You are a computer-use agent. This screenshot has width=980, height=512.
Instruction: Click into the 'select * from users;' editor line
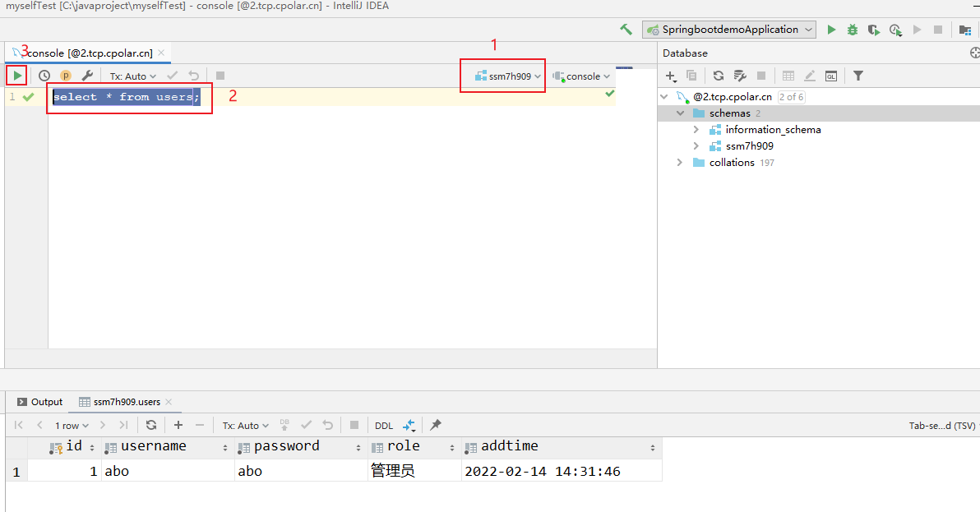click(x=127, y=97)
